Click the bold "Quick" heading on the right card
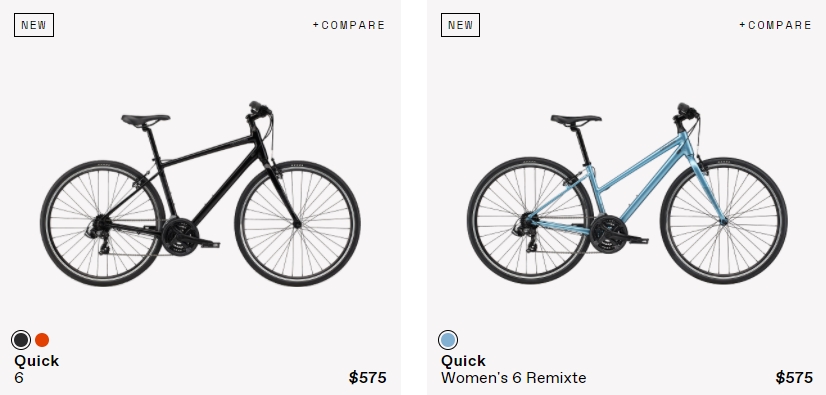The image size is (826, 395). tap(463, 361)
